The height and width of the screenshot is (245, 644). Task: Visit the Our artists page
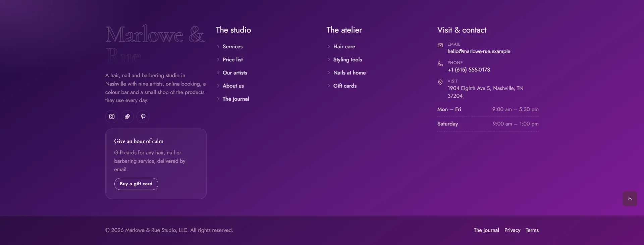[x=235, y=73]
